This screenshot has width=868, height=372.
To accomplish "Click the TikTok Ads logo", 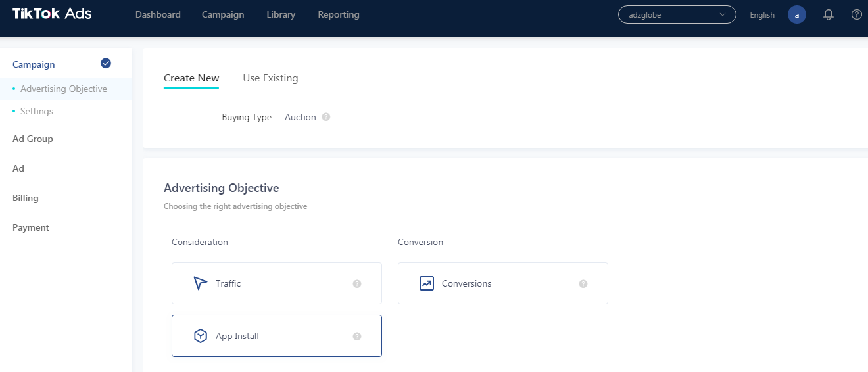I will coord(52,14).
